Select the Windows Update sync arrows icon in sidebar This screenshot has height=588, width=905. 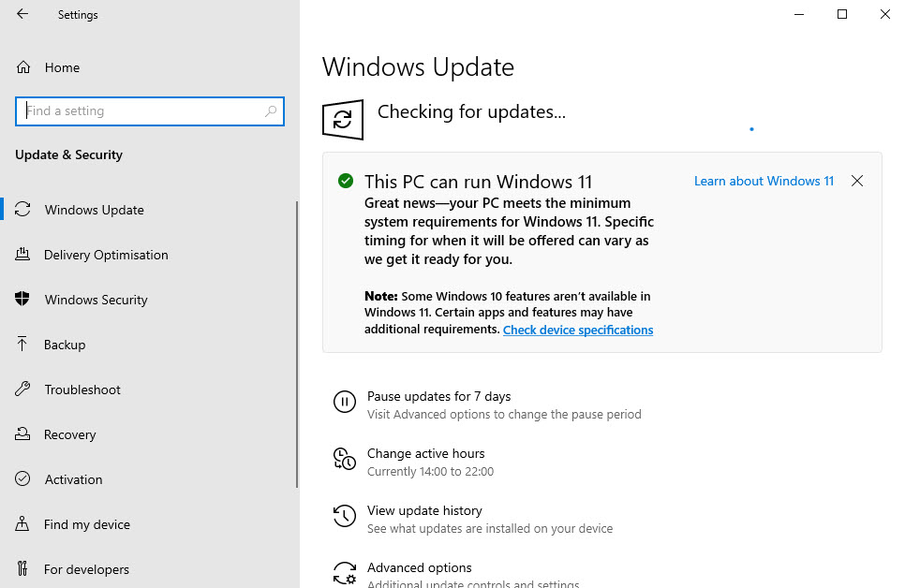(x=22, y=210)
